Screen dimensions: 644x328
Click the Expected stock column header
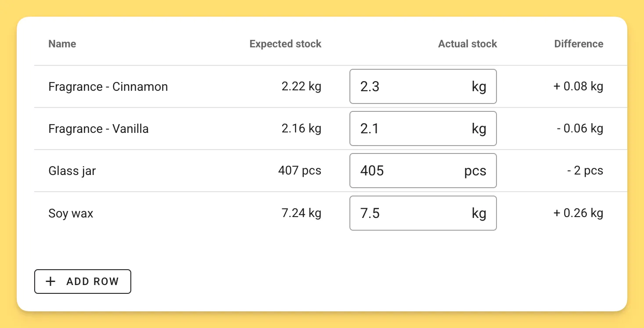coord(285,44)
